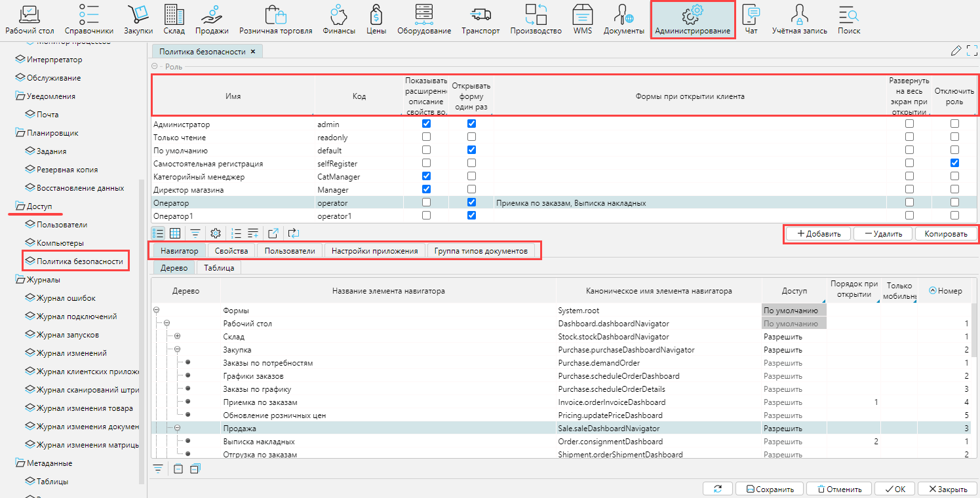Toggle extended description checkbox for Администратор
This screenshot has width=980, height=498.
tap(427, 124)
